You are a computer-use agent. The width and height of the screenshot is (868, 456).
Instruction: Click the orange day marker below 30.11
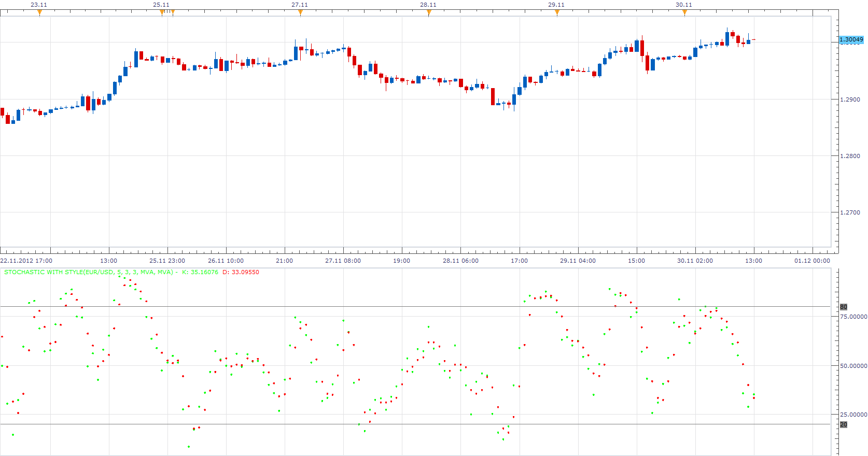[684, 13]
